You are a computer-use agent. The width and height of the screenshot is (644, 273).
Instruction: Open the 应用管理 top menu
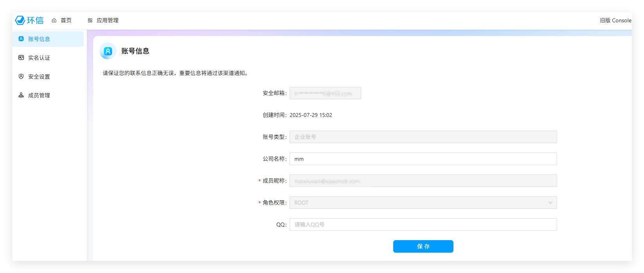[107, 20]
